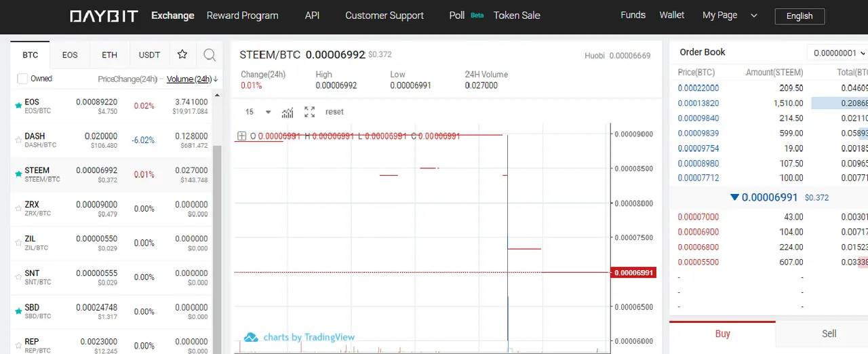
Task: Click the order book last price 0.00006991
Action: point(770,197)
